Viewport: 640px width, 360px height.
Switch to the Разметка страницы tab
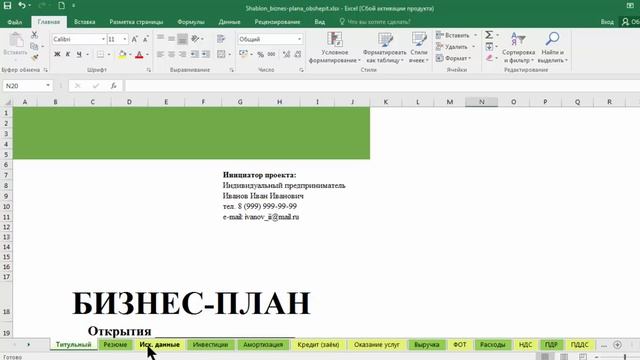click(136, 22)
